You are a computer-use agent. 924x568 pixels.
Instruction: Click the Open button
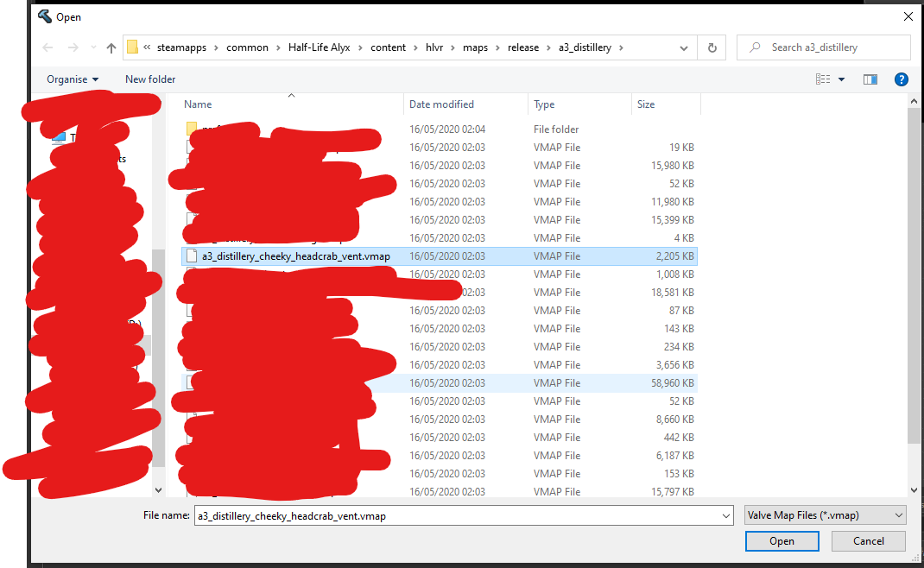click(x=782, y=541)
